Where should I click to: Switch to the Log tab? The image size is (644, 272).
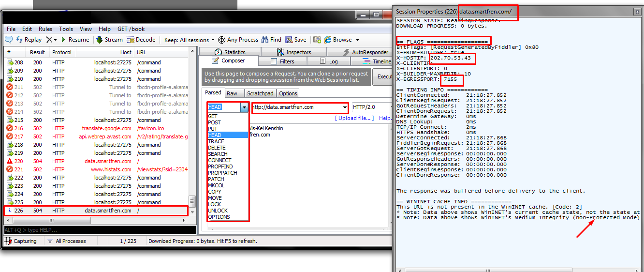point(329,61)
